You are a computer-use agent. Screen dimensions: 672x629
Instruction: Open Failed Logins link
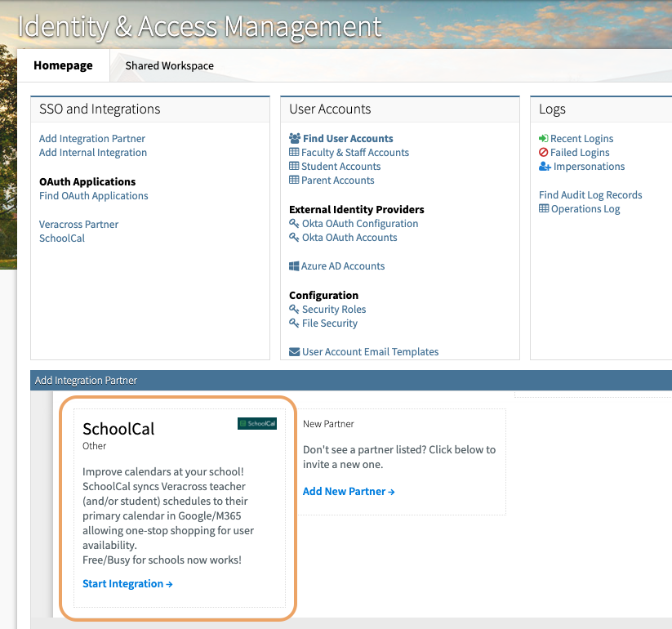(x=580, y=152)
